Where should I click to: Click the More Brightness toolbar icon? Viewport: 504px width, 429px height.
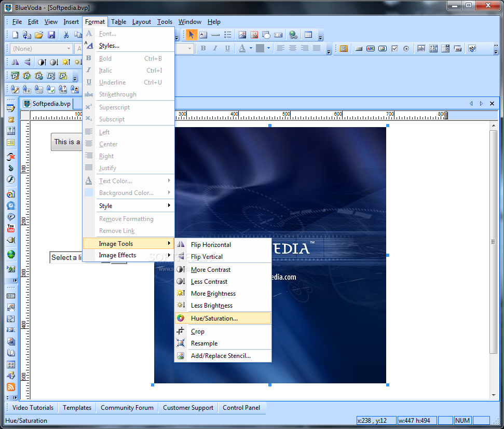66,62
